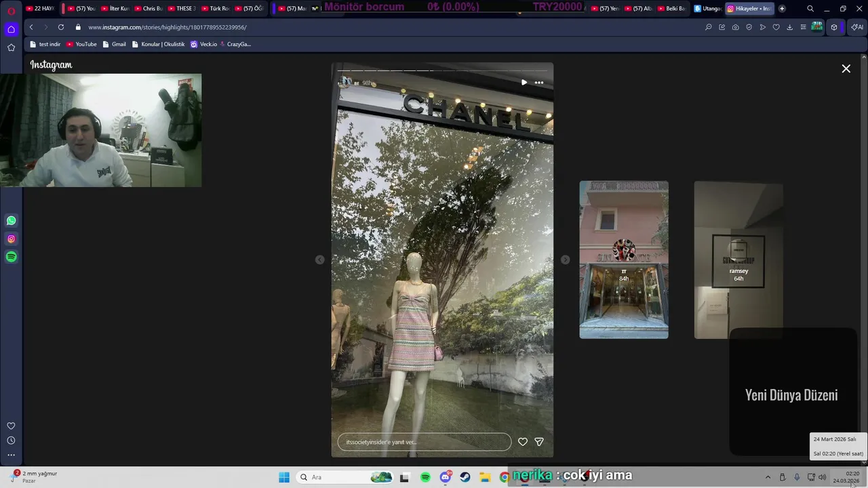Open the 'test indir' bookmark
This screenshot has height=488, width=868.
point(45,44)
